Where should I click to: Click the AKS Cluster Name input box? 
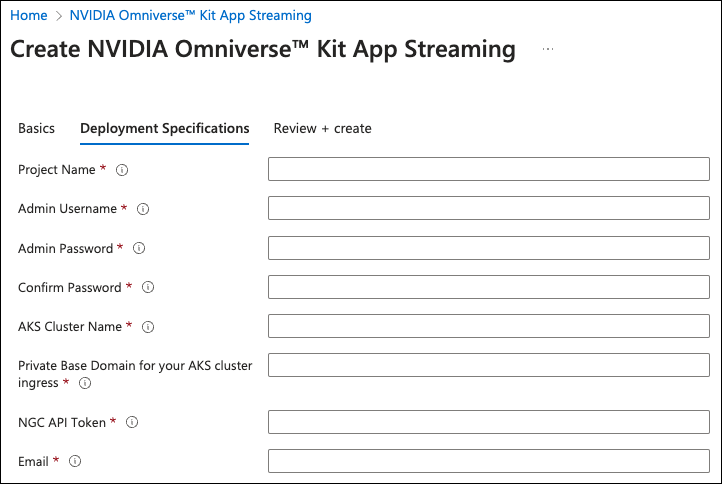coord(489,326)
